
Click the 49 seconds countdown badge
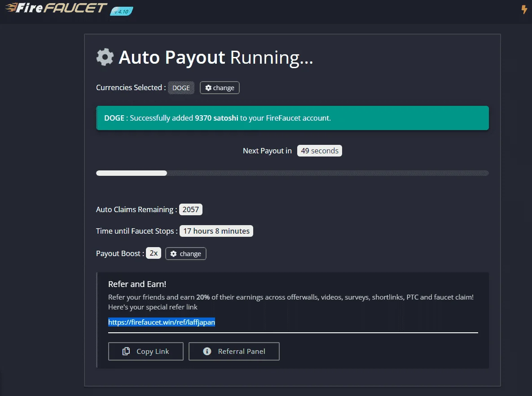320,151
